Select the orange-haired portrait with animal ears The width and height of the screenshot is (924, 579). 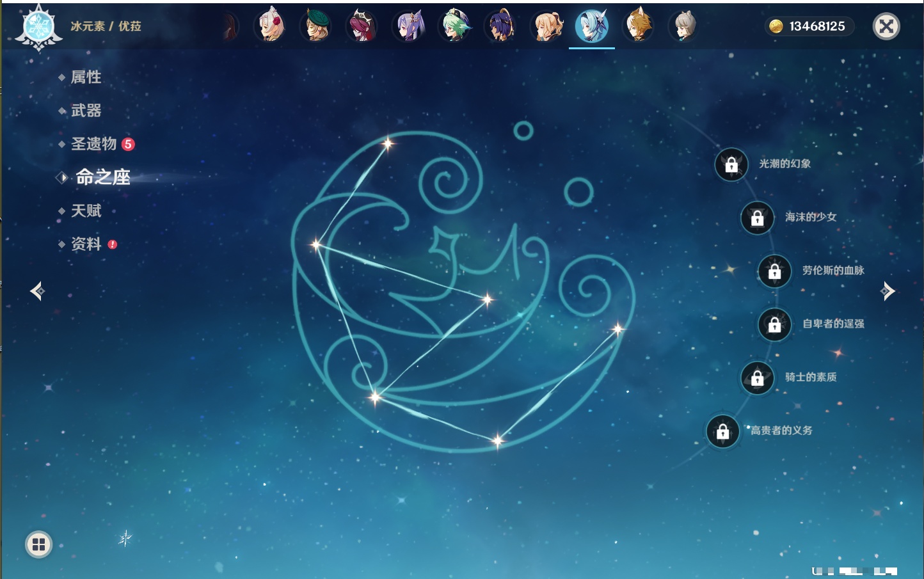[638, 26]
